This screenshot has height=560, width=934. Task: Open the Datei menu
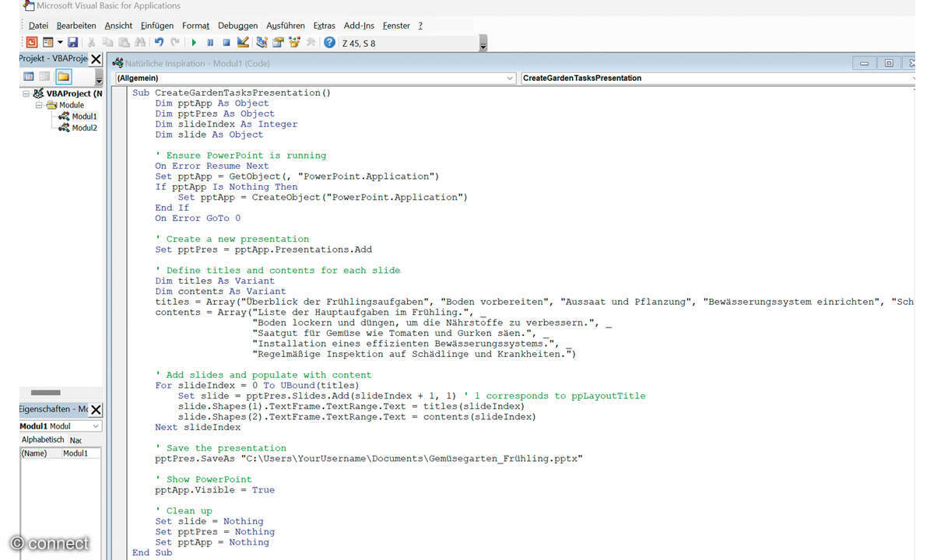pos(38,26)
